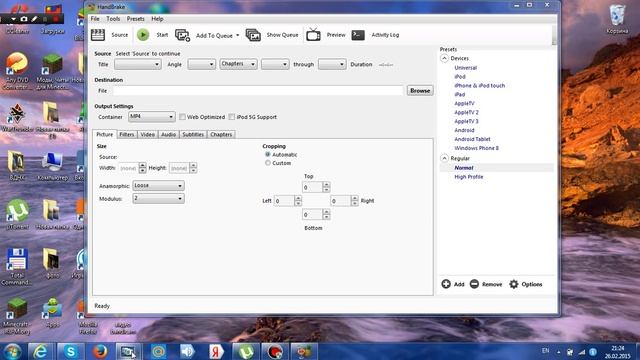
Task: Select the Custom cropping radio button
Action: 268,163
